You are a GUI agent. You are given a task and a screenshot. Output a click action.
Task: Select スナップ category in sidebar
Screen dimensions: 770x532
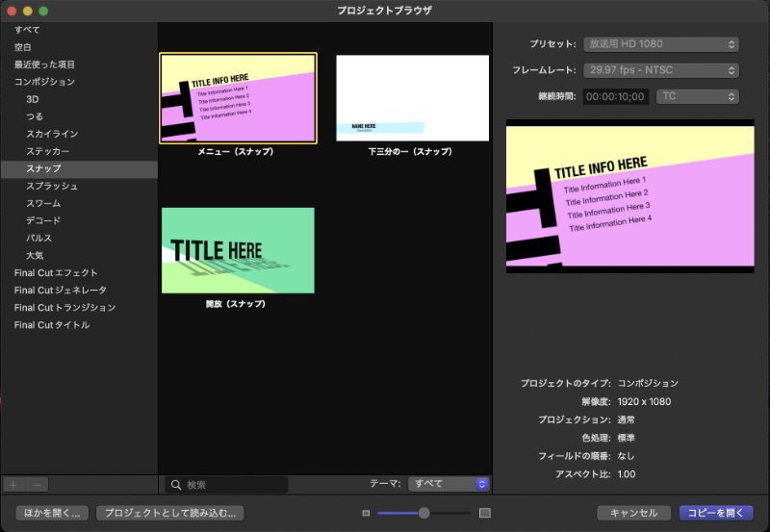45,168
